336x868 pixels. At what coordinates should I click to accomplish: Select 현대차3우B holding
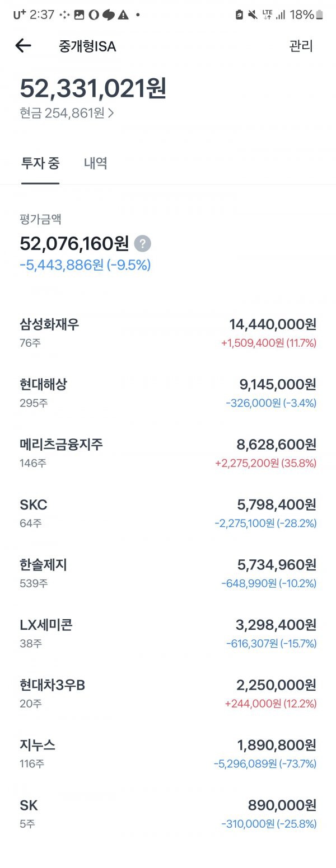tap(168, 694)
